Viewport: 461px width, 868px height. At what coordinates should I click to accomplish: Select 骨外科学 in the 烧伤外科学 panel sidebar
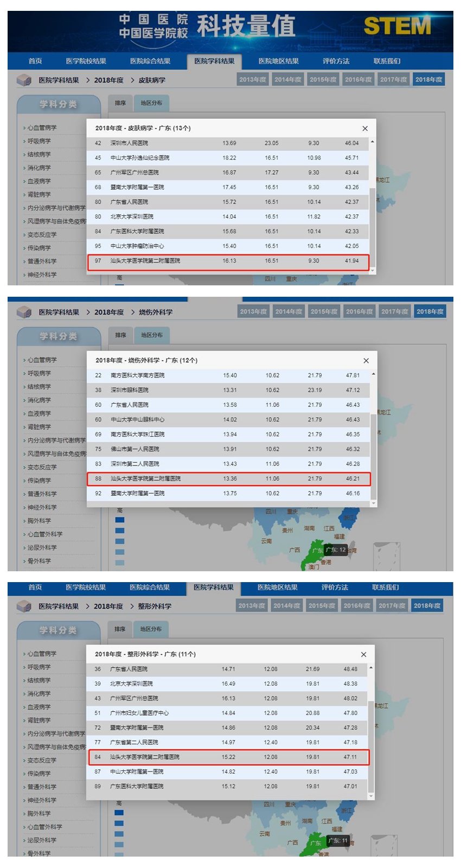[39, 561]
